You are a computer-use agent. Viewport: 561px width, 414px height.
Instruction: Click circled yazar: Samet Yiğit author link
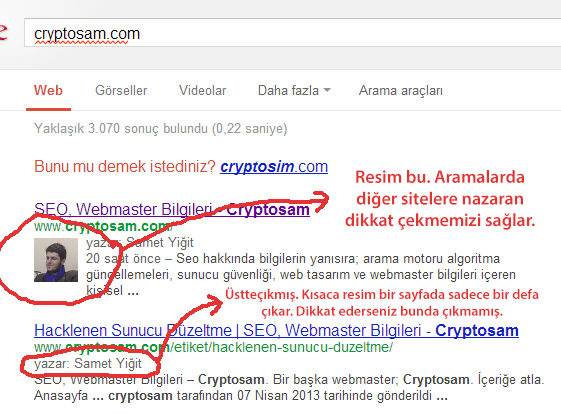(x=88, y=364)
